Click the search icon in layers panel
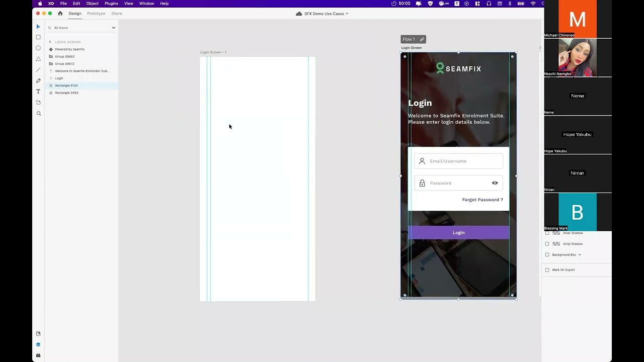This screenshot has height=362, width=644. [x=49, y=28]
